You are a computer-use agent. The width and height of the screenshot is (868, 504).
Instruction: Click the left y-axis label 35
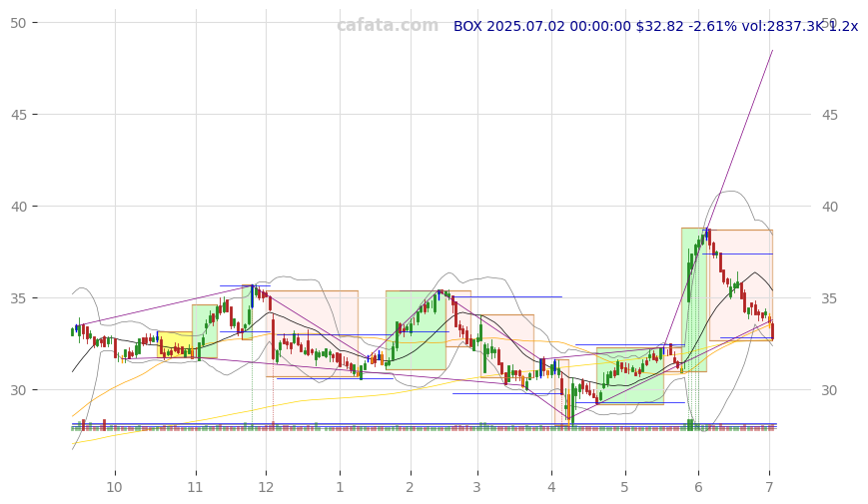click(x=18, y=298)
